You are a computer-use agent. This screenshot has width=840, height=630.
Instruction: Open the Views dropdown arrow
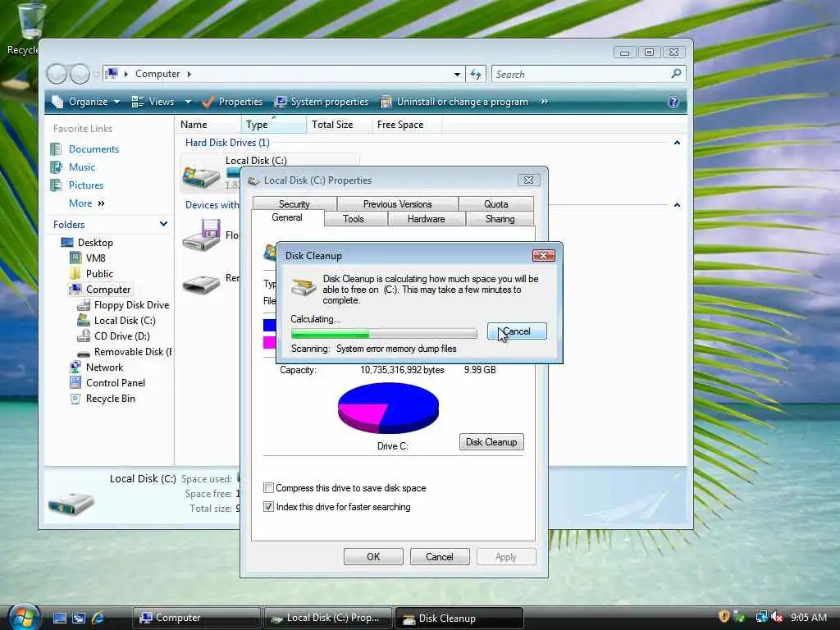point(188,102)
